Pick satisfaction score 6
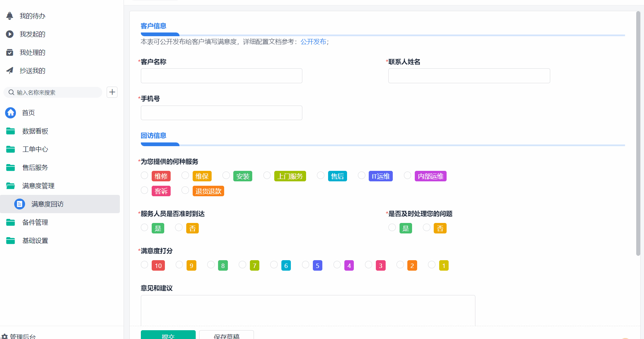The width and height of the screenshot is (644, 339). point(274,265)
